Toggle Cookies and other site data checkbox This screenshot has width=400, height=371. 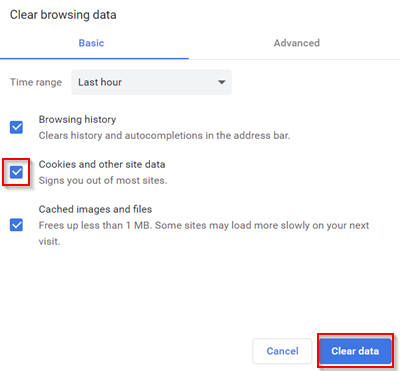click(16, 172)
